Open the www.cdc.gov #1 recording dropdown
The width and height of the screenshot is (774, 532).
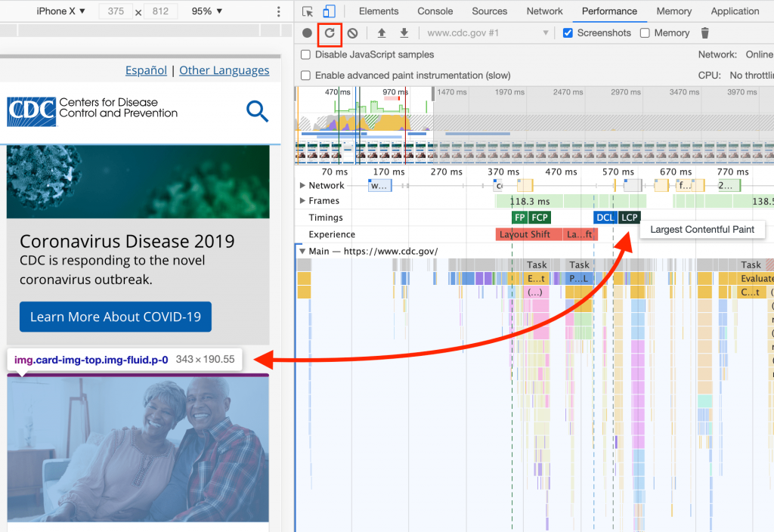488,33
